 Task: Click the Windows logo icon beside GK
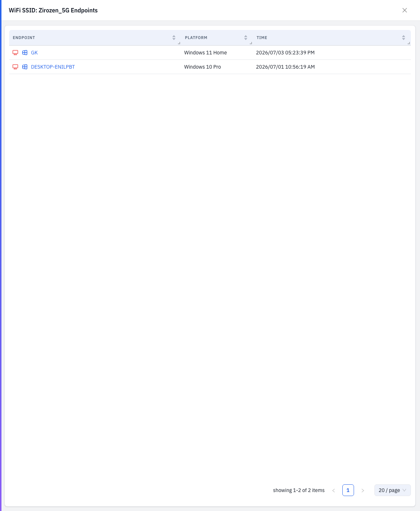25,53
